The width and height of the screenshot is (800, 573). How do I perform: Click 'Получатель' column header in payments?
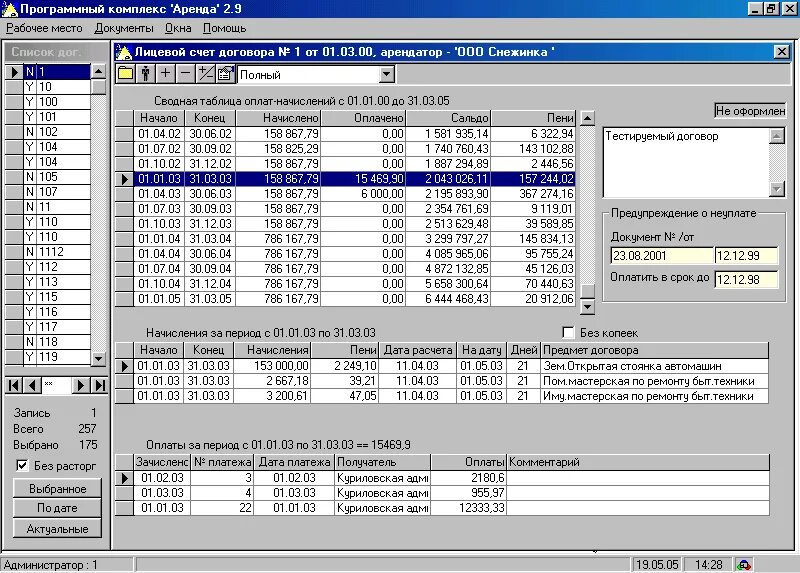click(x=383, y=462)
